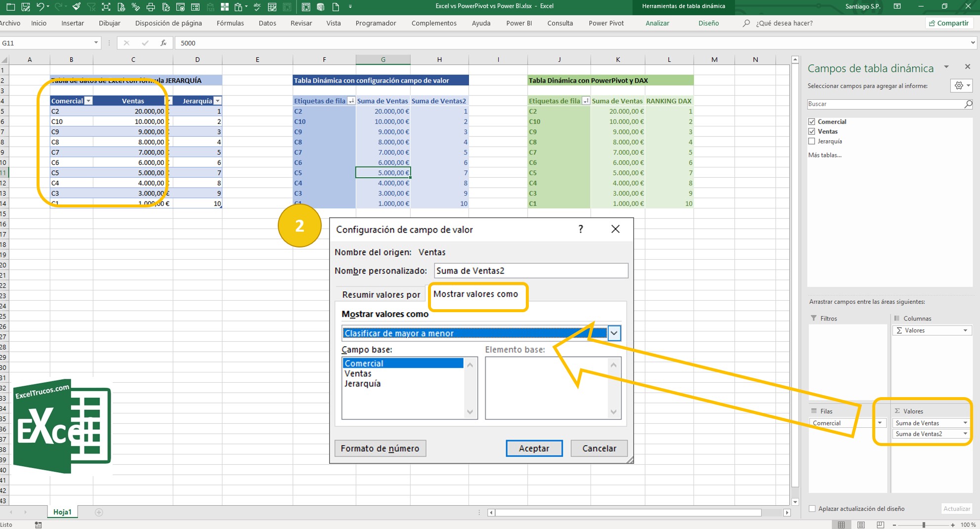Click the Quick Print icon in the toolbar

151,6
